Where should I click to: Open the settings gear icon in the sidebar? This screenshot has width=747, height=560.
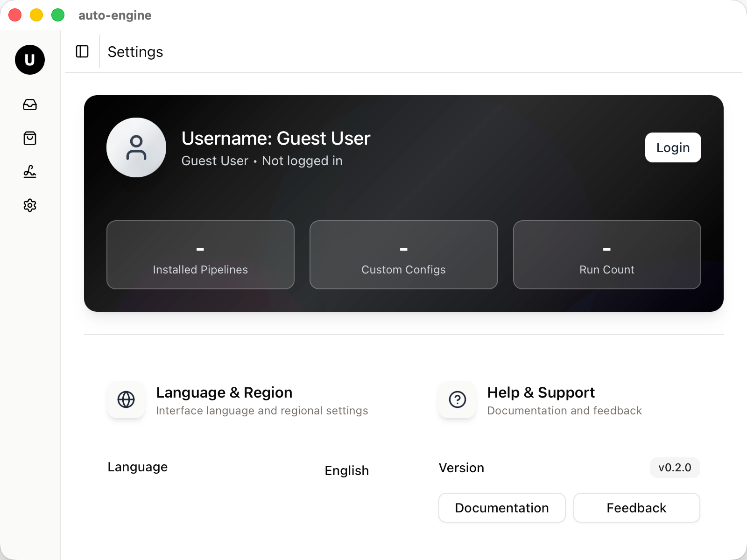pos(30,206)
